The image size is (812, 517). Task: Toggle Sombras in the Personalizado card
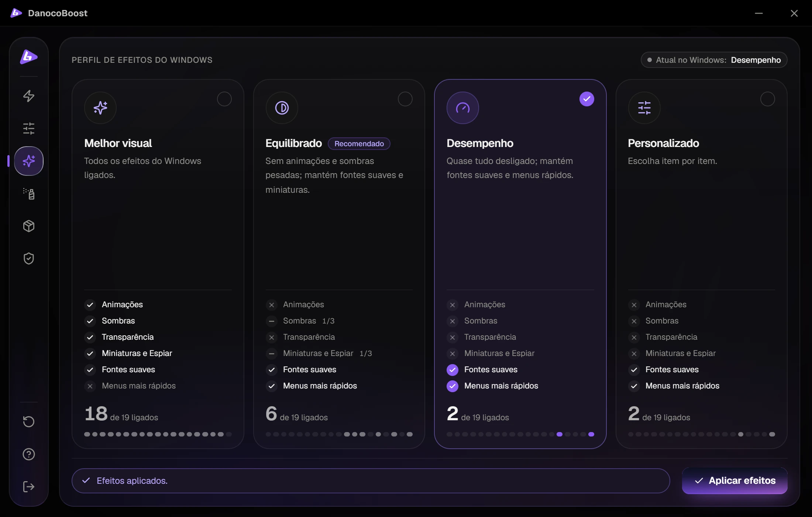click(x=653, y=321)
